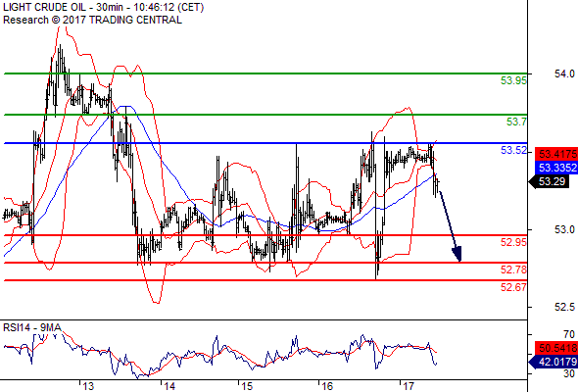Select the red 53.4175 price tag
Image resolution: width=578 pixels, height=392 pixels.
tap(556, 154)
